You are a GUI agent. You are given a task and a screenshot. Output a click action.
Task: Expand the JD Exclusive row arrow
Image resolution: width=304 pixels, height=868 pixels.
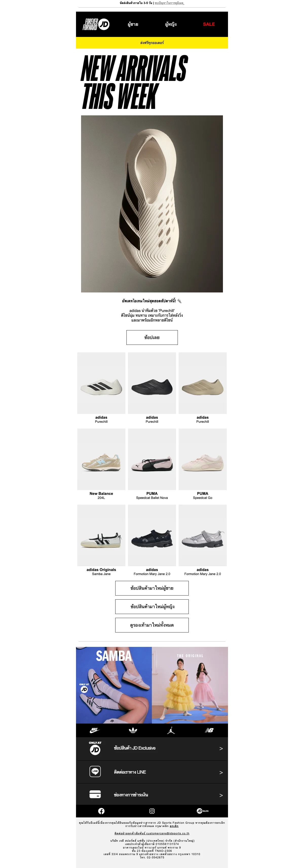pyautogui.click(x=221, y=748)
